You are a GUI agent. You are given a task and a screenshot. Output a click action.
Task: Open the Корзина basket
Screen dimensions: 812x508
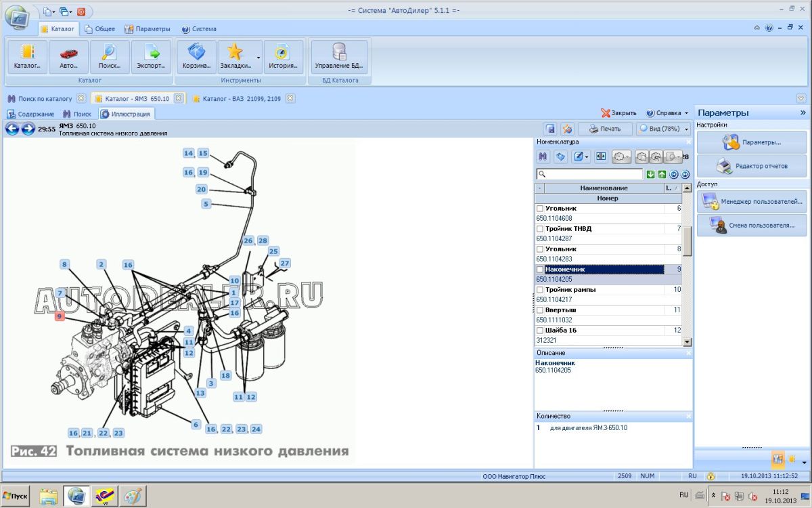196,57
